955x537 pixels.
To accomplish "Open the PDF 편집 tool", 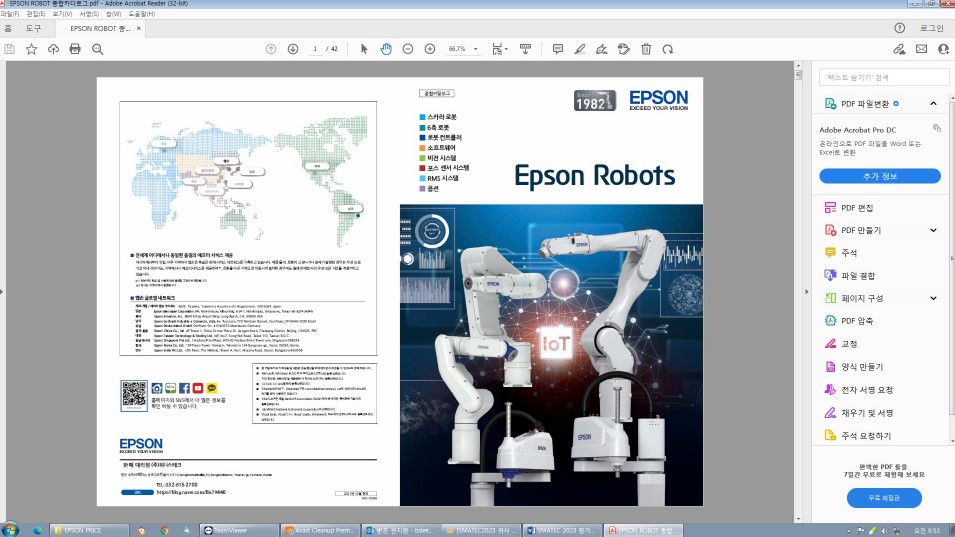I will coord(857,208).
